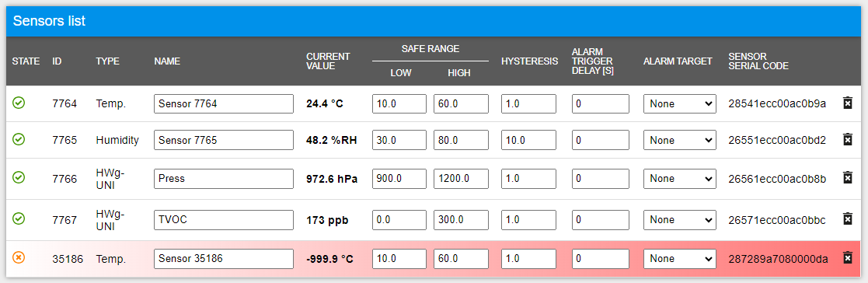
Task: Click the HYSTERESIS column header
Action: (530, 61)
